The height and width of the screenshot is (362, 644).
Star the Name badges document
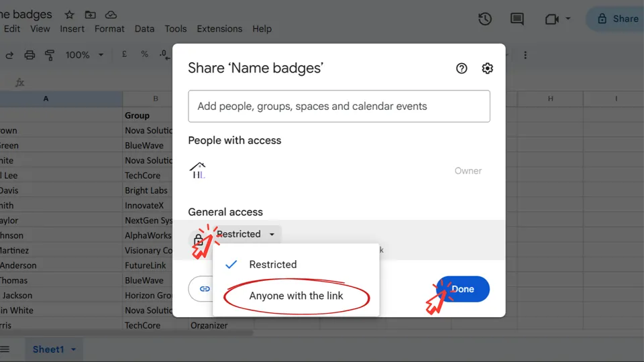69,15
